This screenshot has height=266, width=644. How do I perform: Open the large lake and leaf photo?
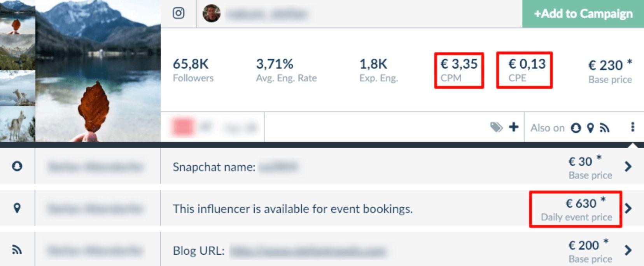point(98,71)
